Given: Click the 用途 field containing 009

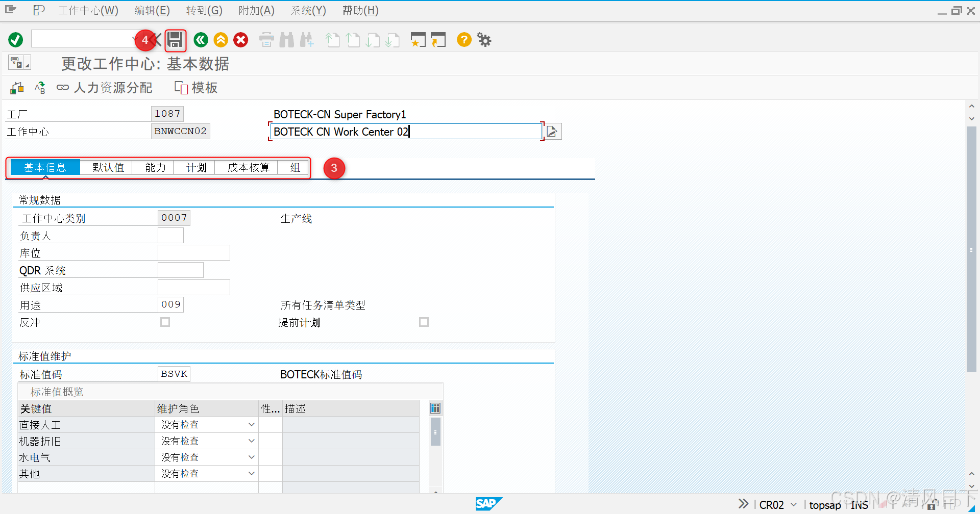Looking at the screenshot, I should pos(170,305).
